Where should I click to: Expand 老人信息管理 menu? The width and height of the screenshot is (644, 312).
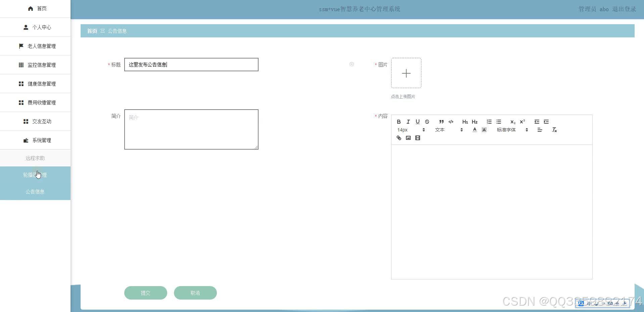35,46
